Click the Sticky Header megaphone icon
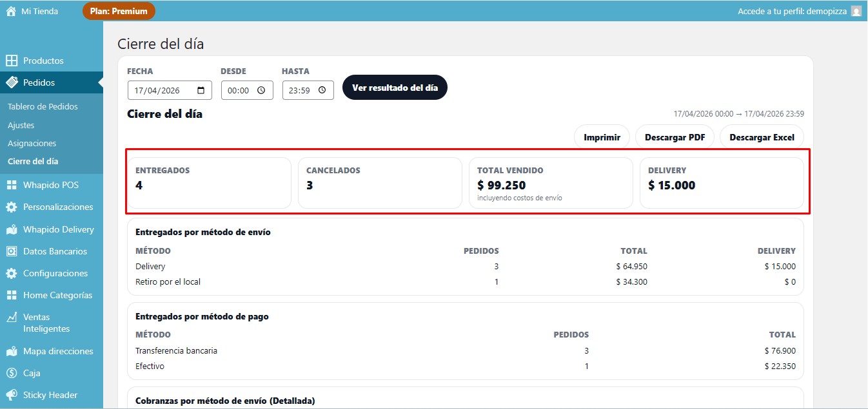868x409 pixels. point(12,395)
